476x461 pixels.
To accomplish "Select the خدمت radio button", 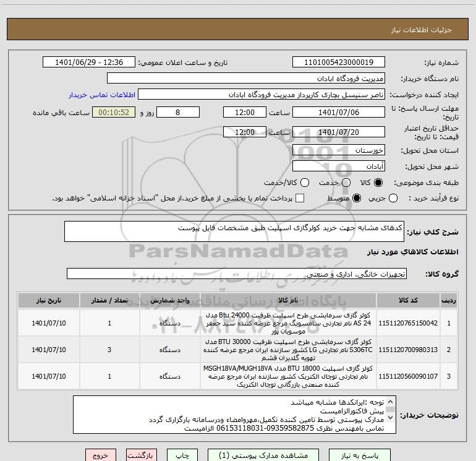I will (346, 183).
